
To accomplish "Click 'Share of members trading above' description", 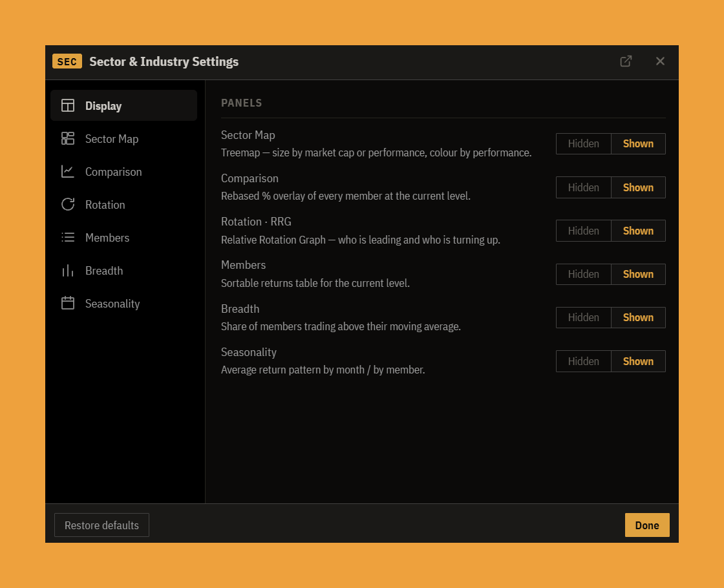I will (x=341, y=326).
